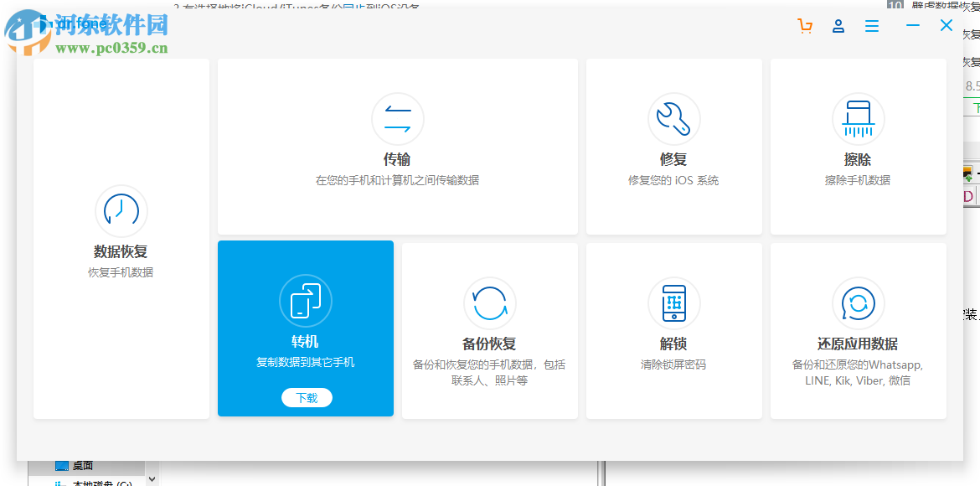Click 本地磁盘 (C:) in the folder list
980x486 pixels.
click(x=101, y=483)
